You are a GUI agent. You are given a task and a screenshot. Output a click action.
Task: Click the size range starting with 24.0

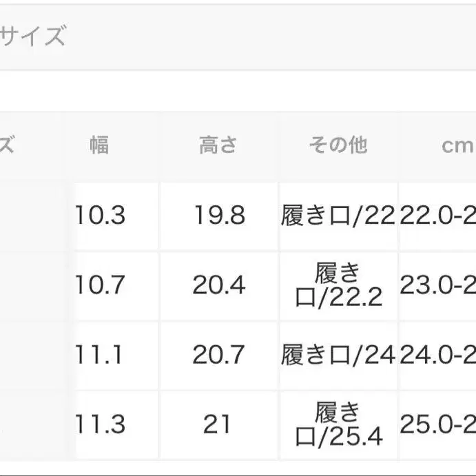click(x=439, y=355)
